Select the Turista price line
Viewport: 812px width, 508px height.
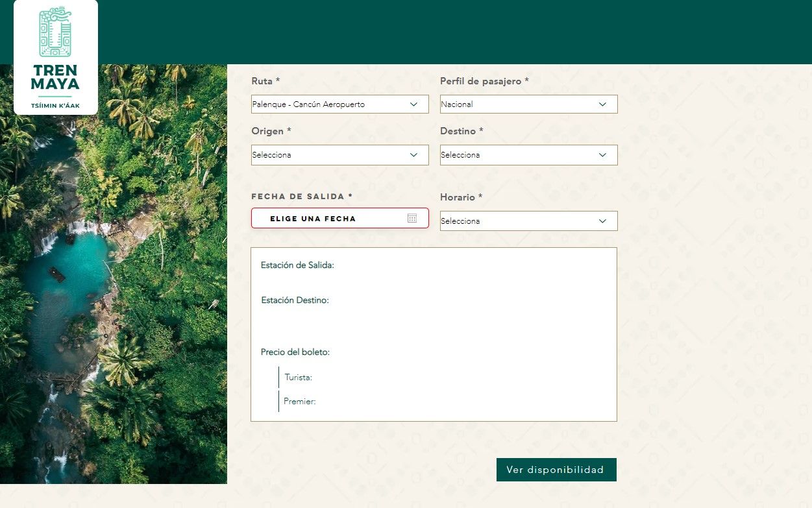(299, 378)
